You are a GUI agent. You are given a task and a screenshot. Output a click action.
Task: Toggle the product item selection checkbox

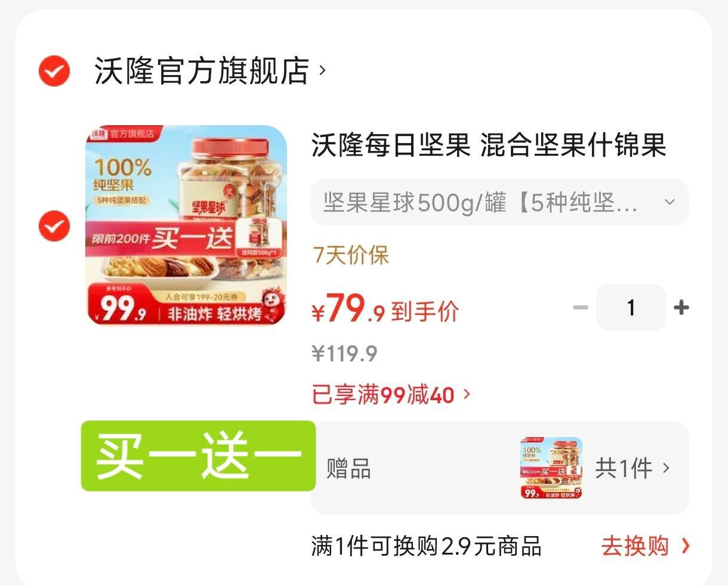tap(54, 226)
